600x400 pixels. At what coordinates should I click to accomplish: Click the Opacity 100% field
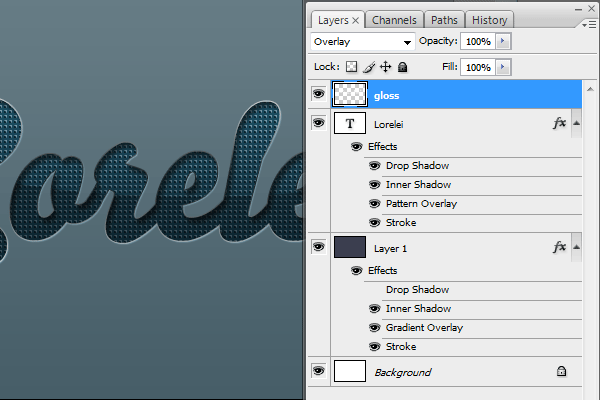pos(478,41)
